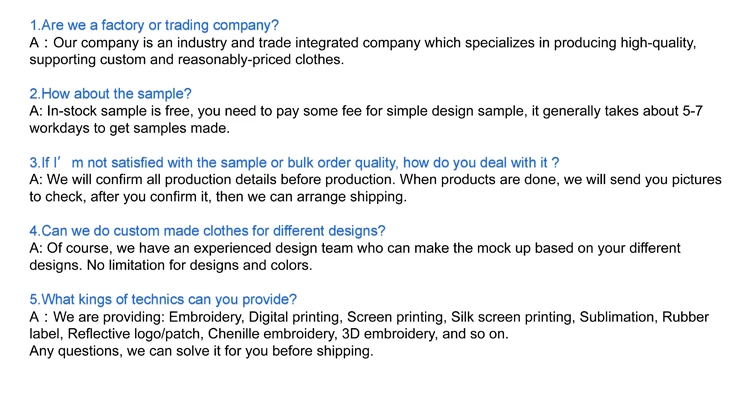Click "What kings of technics can you provide?"
The width and height of the screenshot is (750, 400).
[x=163, y=299]
